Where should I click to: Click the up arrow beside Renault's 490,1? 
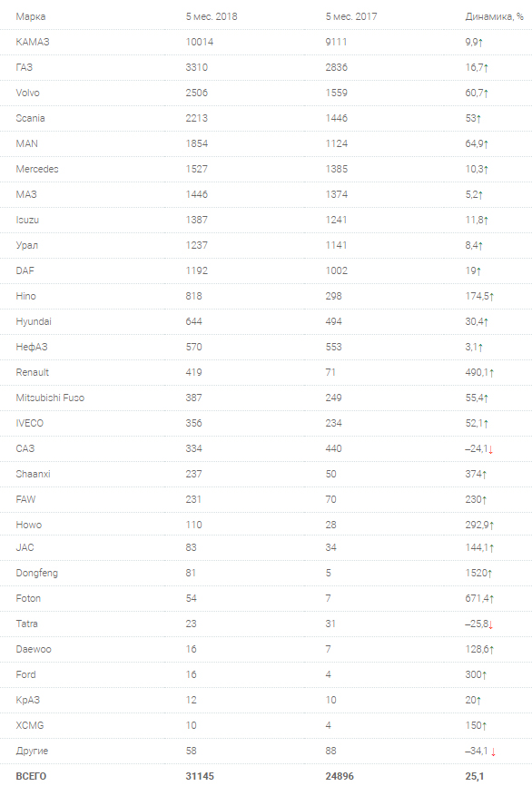click(x=491, y=373)
